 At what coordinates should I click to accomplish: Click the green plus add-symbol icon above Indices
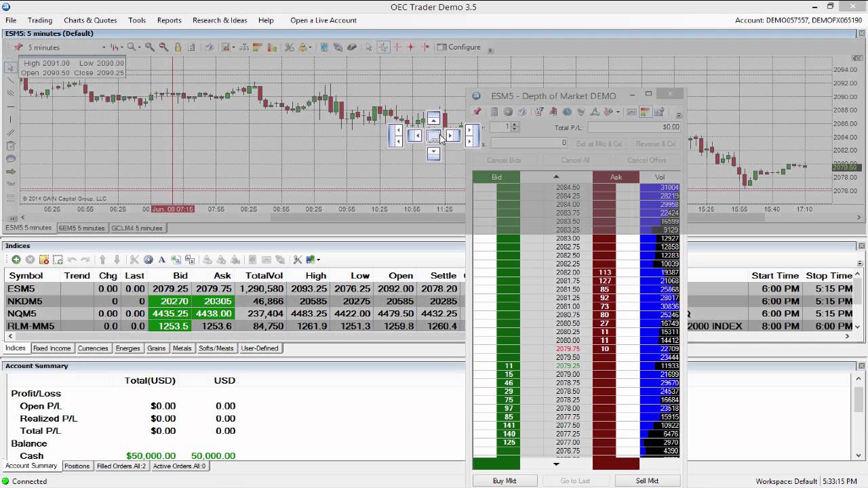pos(17,260)
